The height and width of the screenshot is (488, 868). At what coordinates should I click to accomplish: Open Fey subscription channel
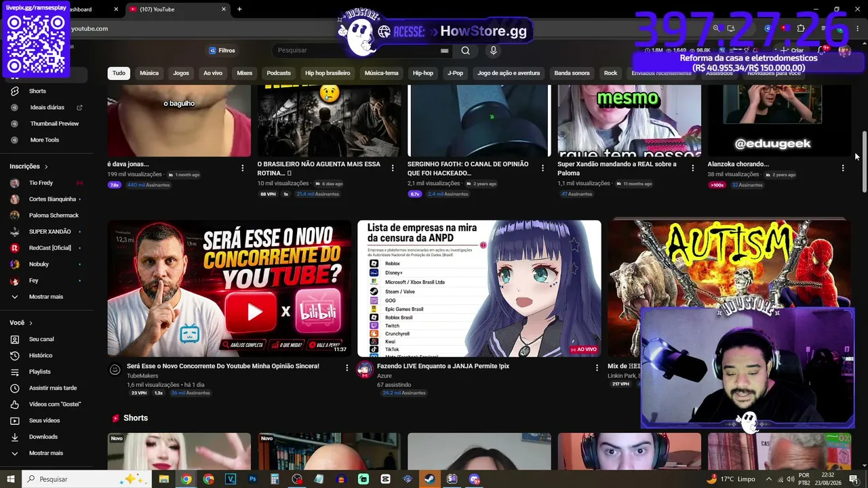[33, 281]
